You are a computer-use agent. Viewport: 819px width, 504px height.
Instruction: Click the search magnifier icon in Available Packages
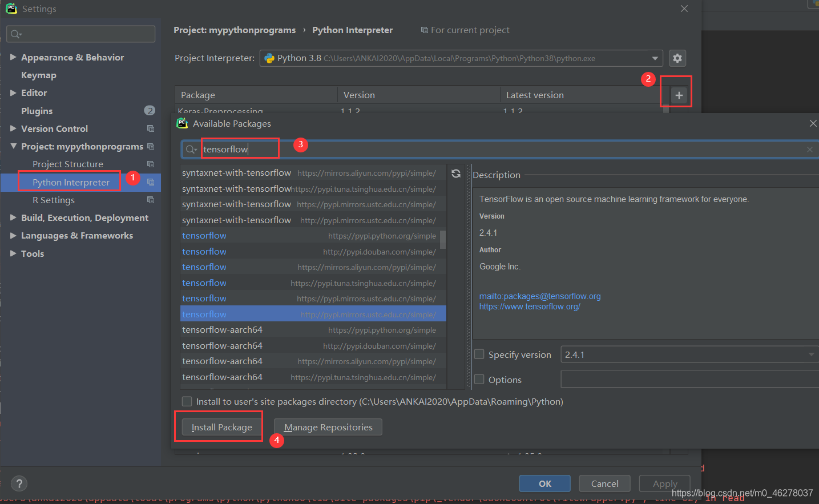[x=190, y=150]
